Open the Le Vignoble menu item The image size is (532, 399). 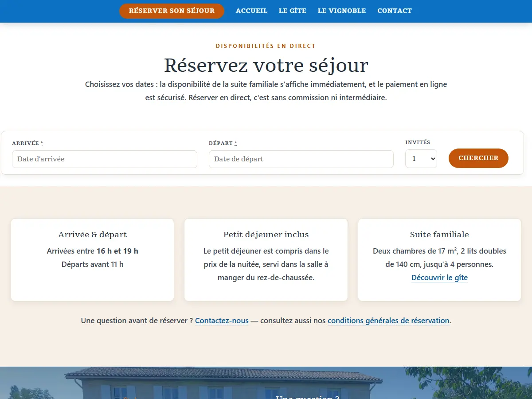point(342,11)
